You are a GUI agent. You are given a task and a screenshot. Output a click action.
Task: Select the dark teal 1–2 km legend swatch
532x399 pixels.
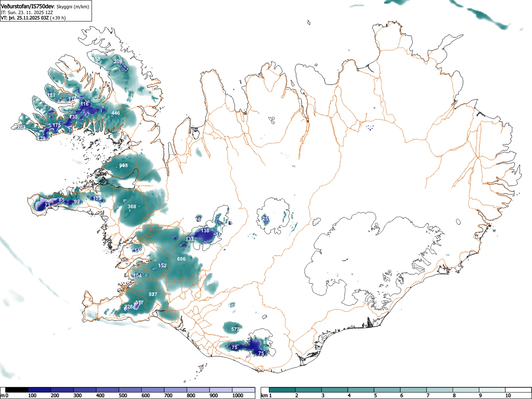coord(282,390)
